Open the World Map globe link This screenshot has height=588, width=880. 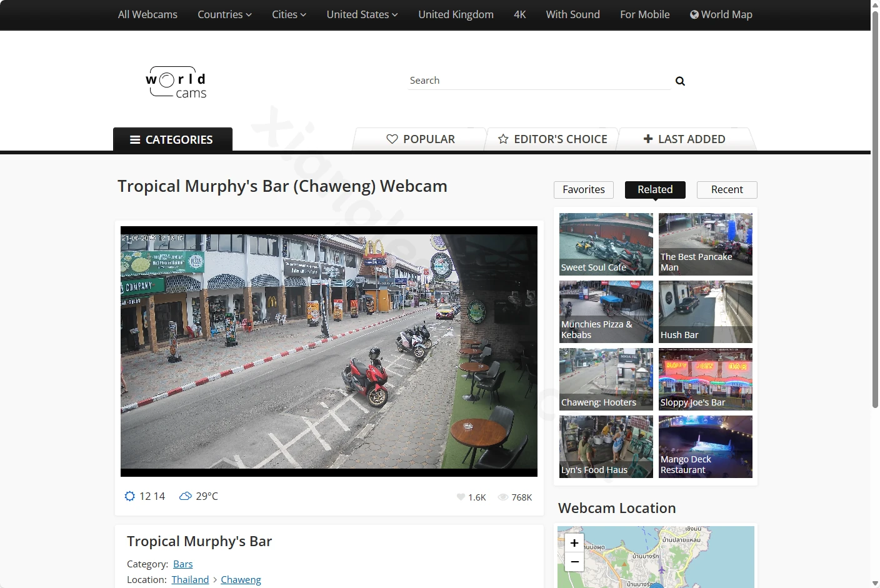click(721, 14)
